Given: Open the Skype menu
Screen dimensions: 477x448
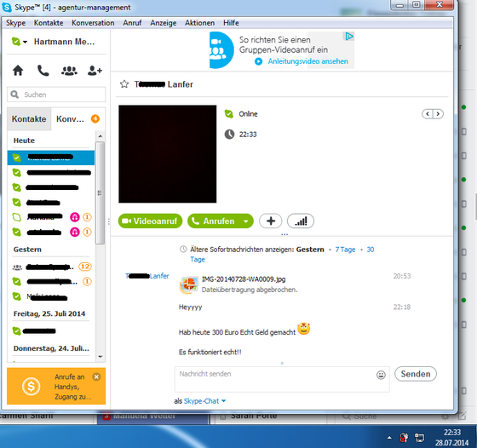Looking at the screenshot, I should point(15,23).
